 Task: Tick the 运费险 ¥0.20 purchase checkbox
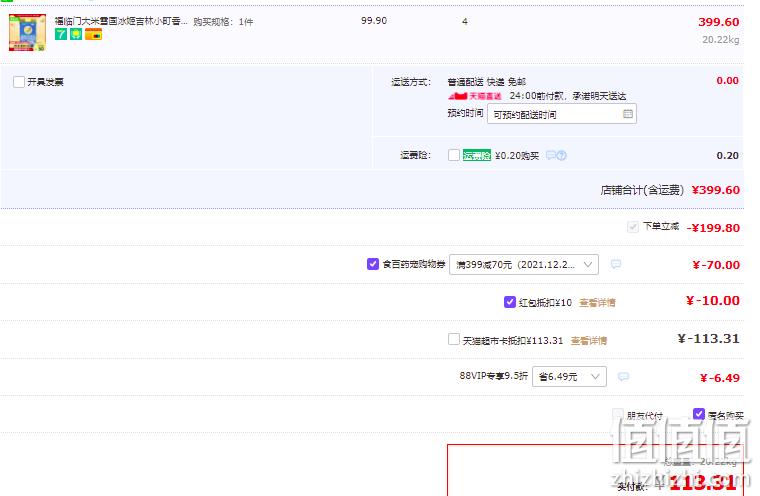pyautogui.click(x=454, y=155)
